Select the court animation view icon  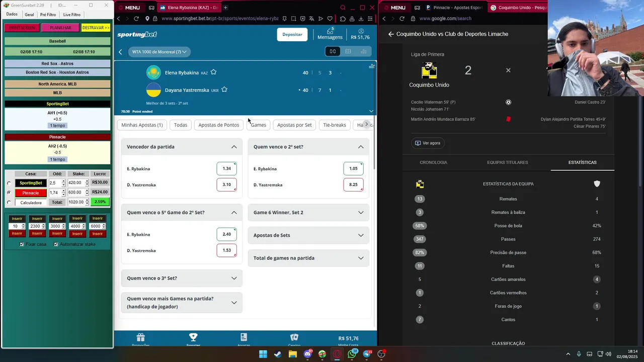pos(348,51)
